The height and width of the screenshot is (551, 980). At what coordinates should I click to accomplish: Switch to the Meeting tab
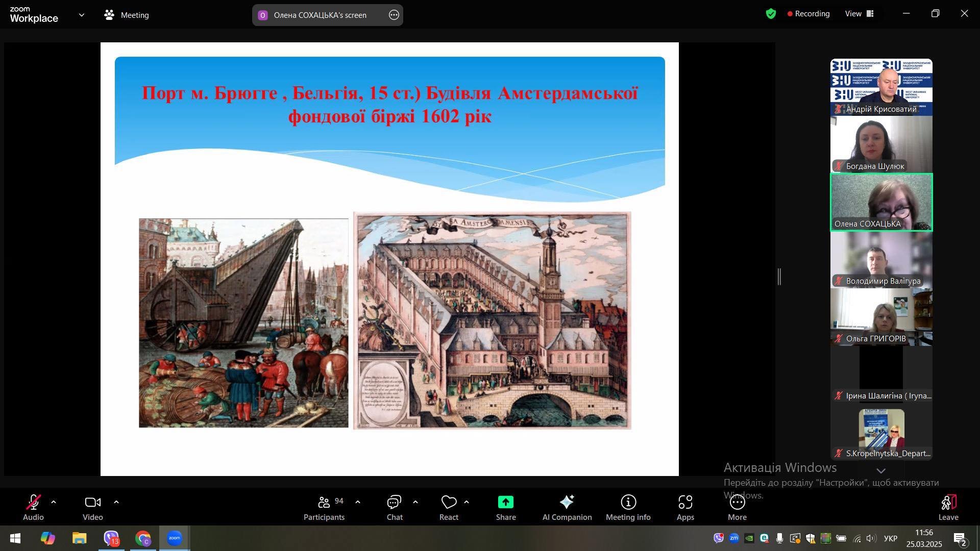(127, 15)
